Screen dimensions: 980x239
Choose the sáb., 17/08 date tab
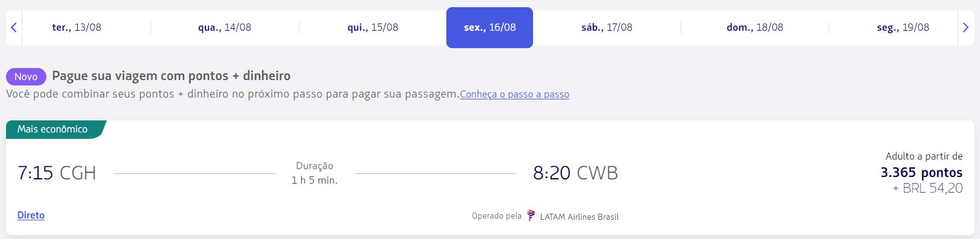click(607, 27)
